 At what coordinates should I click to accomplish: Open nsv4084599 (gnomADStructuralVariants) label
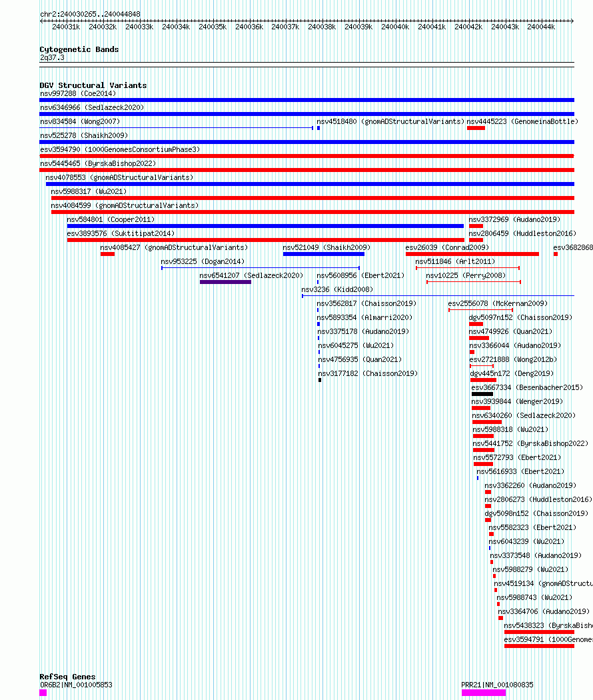pos(125,205)
